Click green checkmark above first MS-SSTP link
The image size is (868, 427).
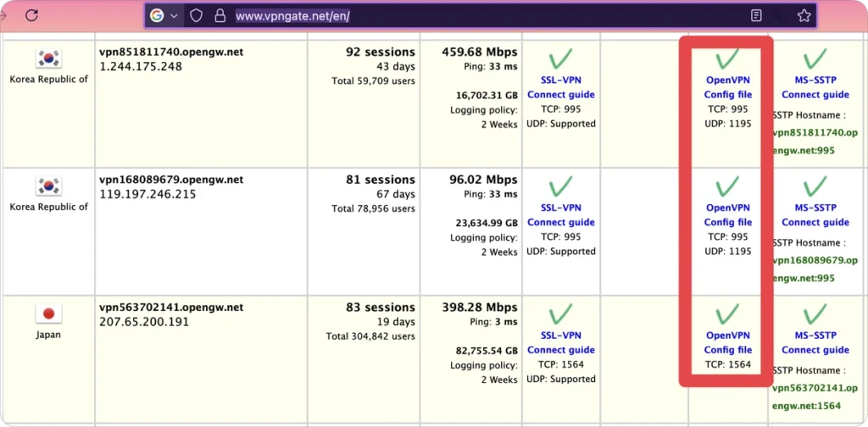pyautogui.click(x=815, y=58)
